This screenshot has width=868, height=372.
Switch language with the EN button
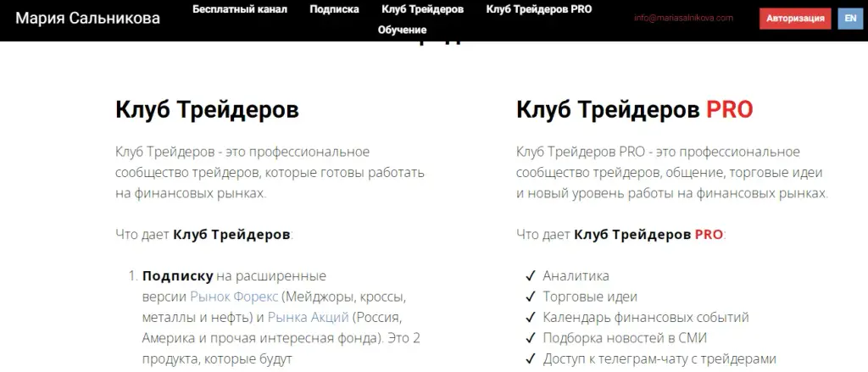(850, 19)
